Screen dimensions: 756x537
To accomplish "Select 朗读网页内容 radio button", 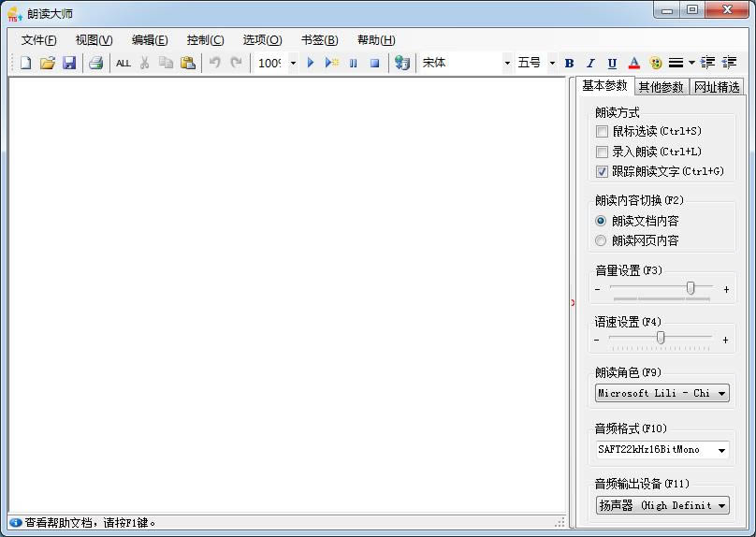I will point(601,240).
